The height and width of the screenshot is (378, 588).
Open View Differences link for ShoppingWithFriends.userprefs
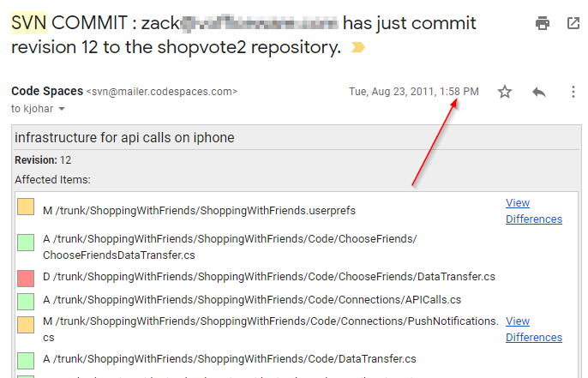coord(533,211)
